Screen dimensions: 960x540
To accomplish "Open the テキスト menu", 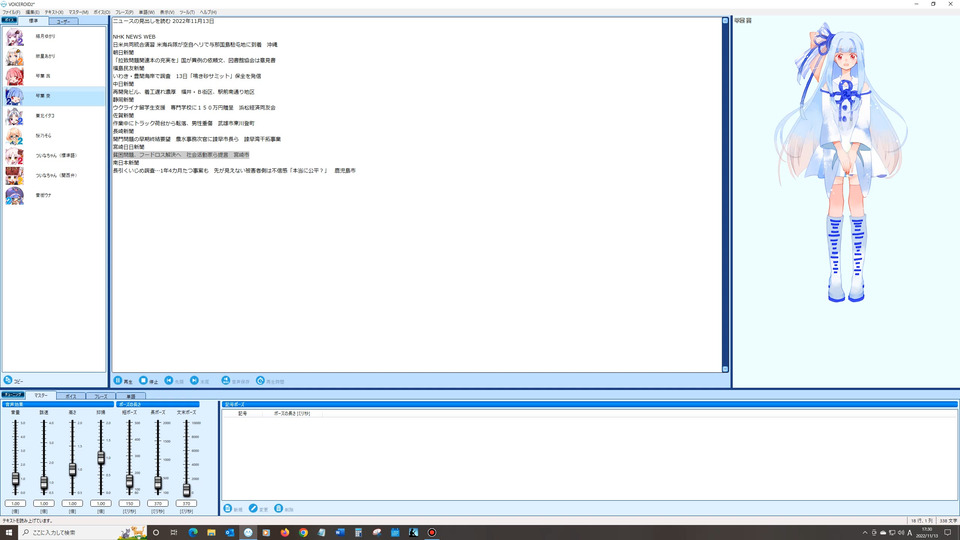I will [x=54, y=12].
